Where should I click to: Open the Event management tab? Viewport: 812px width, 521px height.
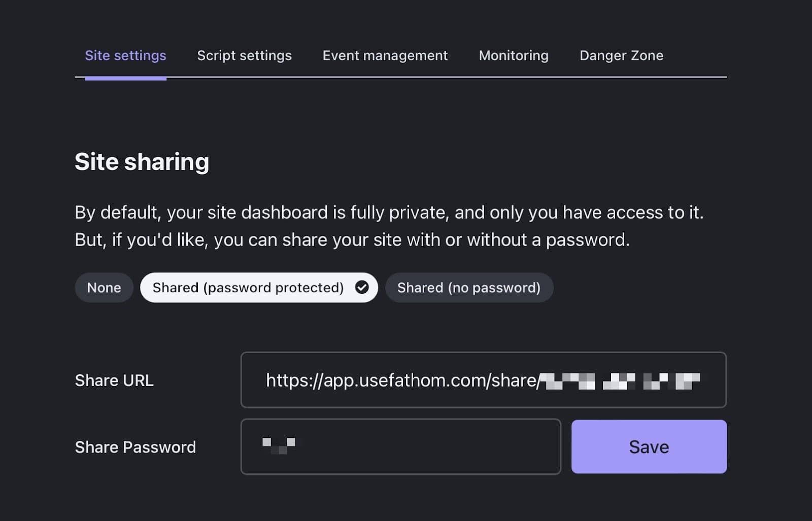pos(385,55)
